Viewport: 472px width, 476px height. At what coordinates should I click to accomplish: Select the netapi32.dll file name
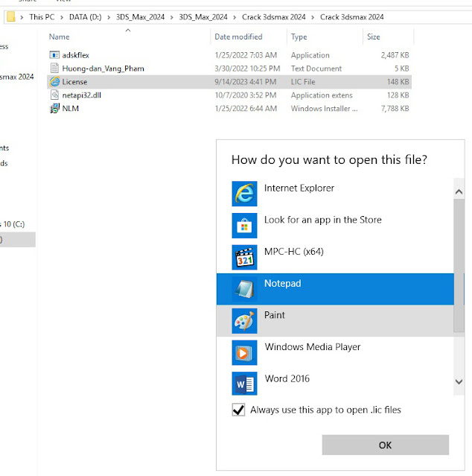click(x=82, y=95)
